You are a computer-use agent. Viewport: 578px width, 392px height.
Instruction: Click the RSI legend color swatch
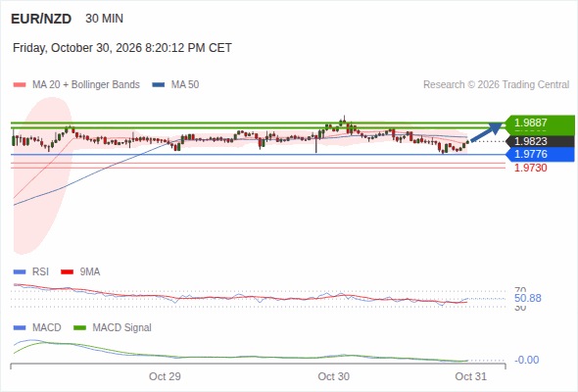(20, 272)
